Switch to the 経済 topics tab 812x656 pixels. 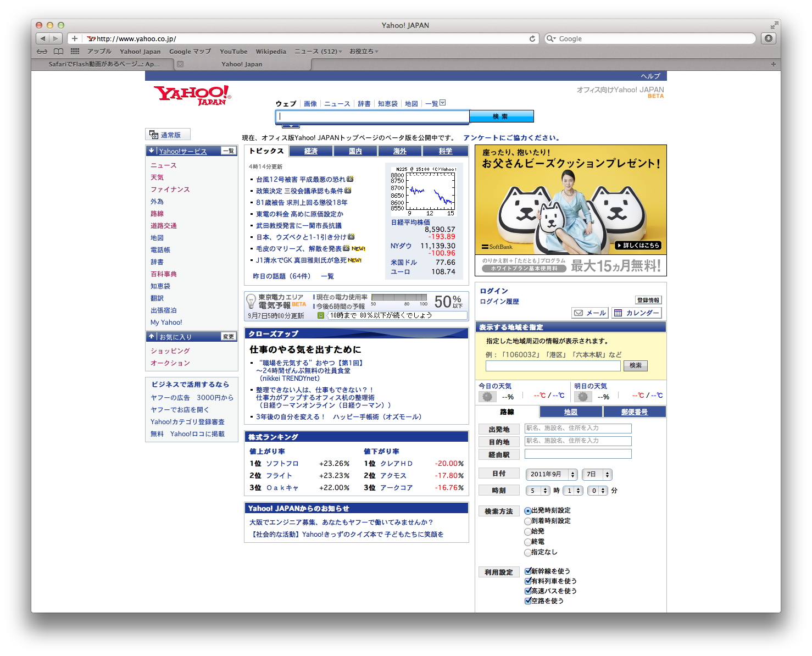click(x=311, y=151)
